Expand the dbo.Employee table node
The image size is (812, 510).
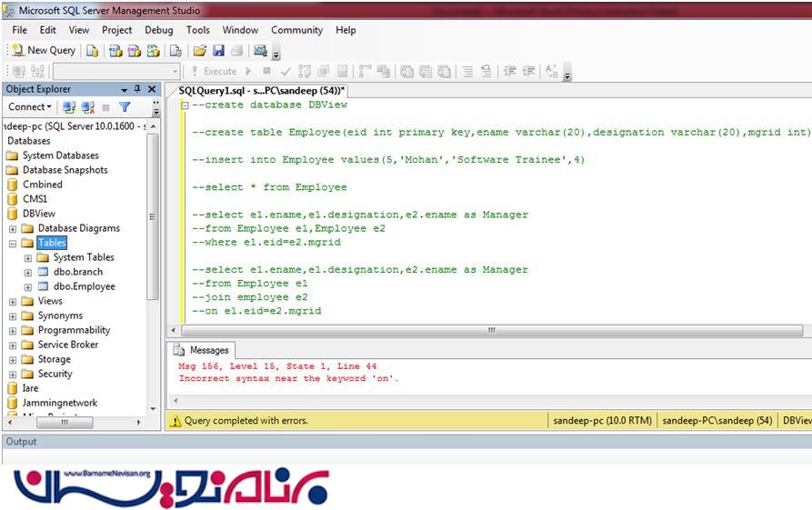27,286
